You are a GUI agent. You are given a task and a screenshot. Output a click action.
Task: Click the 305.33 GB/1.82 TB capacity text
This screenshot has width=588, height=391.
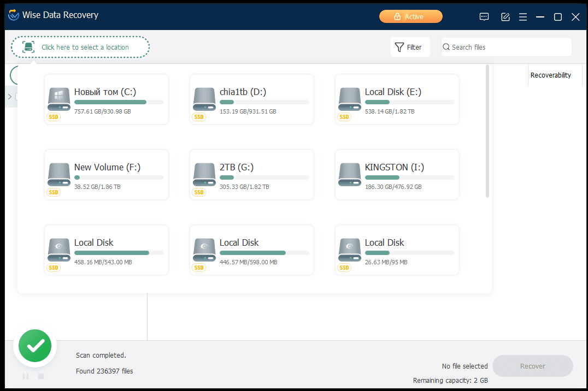click(244, 187)
